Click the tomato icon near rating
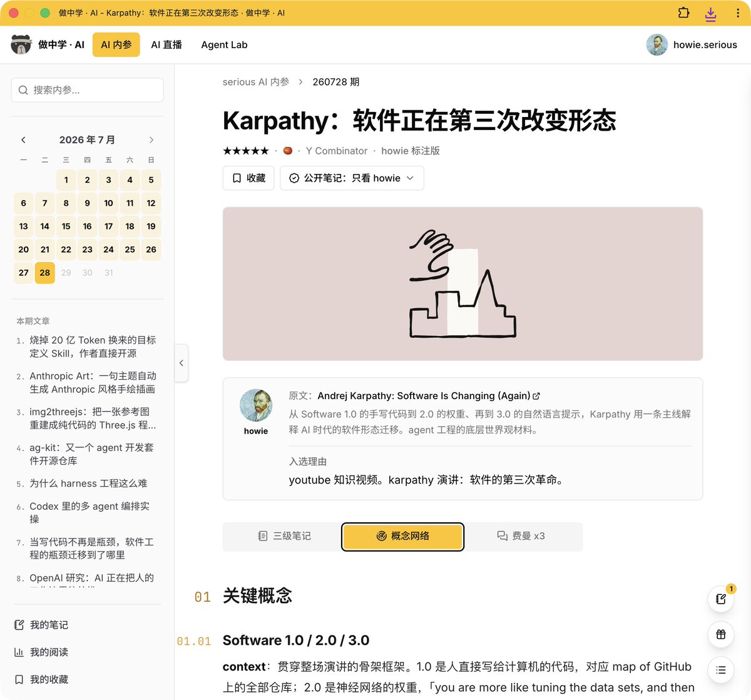Viewport: 751px width, 700px height. click(288, 151)
